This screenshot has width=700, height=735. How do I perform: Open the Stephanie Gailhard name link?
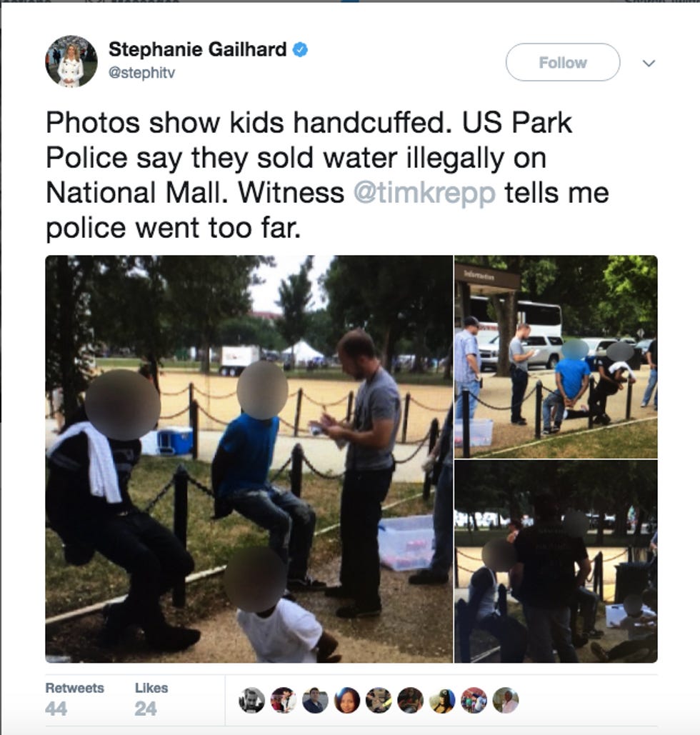(x=197, y=49)
